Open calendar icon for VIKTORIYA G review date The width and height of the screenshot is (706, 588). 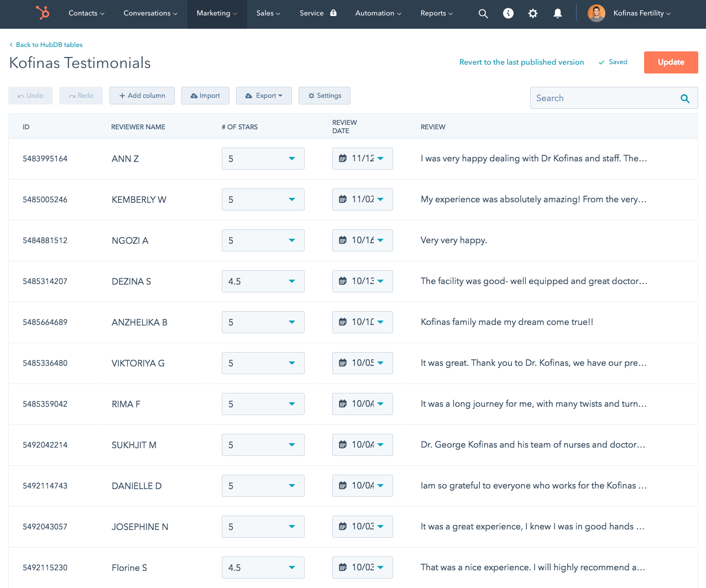click(x=343, y=363)
